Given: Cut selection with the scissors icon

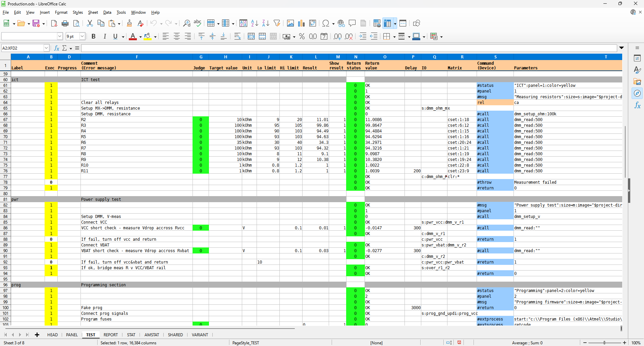Looking at the screenshot, I should click(90, 23).
